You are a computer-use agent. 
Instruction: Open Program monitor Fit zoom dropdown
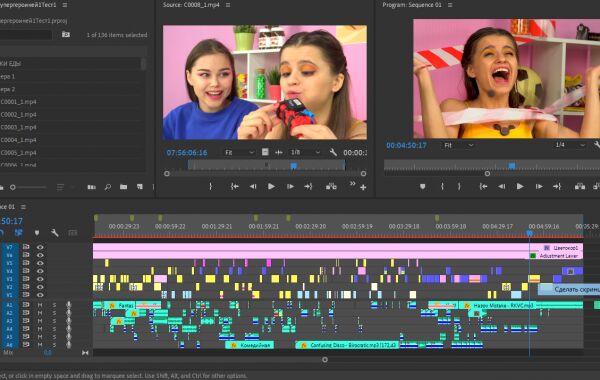coord(459,145)
